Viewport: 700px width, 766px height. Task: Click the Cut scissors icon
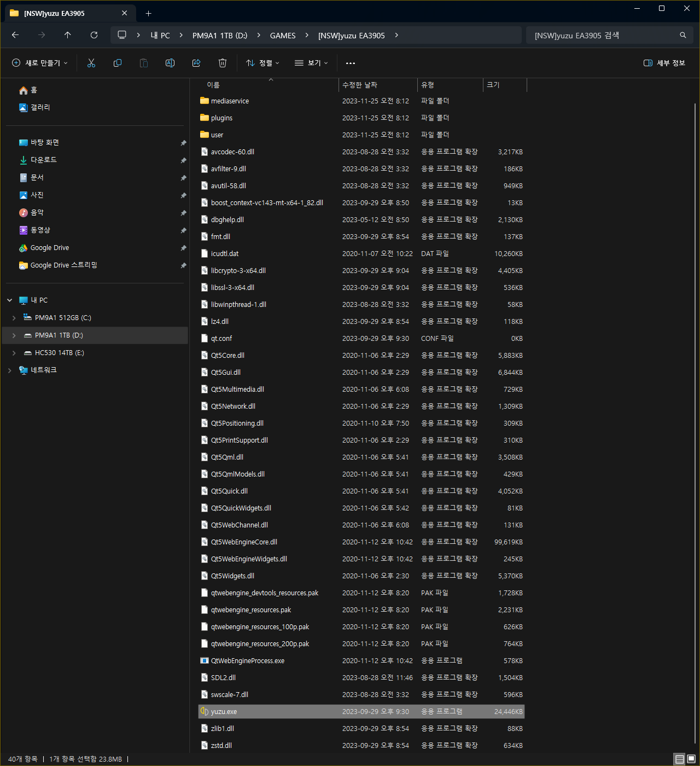(x=91, y=63)
